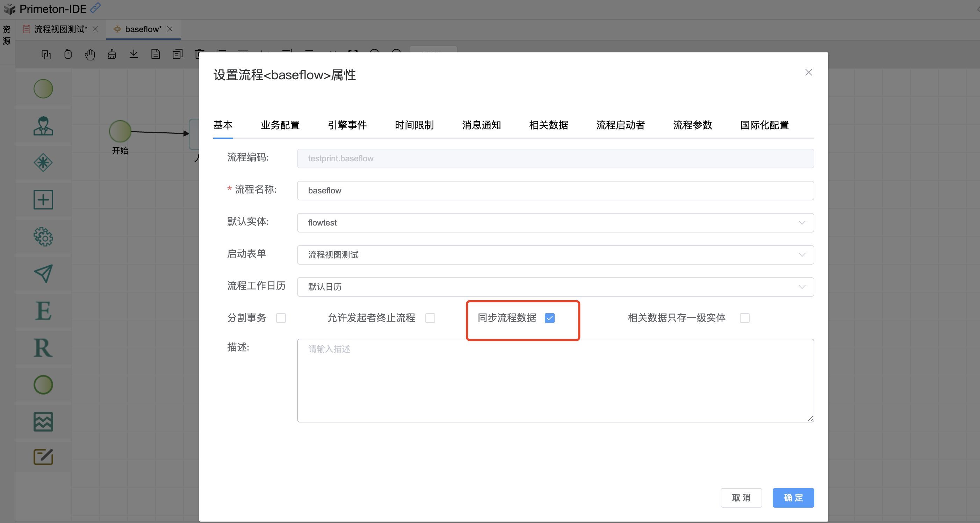The height and width of the screenshot is (523, 980).
Task: Choose the plus-box subprocess icon
Action: [43, 200]
